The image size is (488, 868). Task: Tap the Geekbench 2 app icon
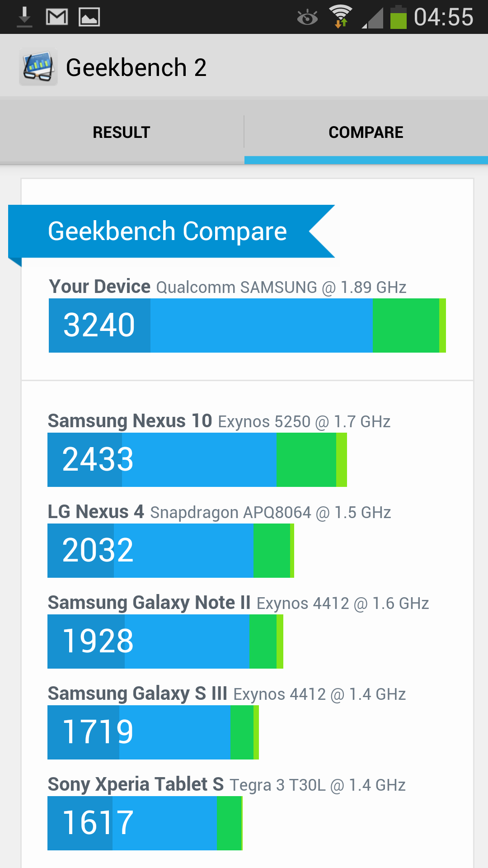[x=38, y=67]
